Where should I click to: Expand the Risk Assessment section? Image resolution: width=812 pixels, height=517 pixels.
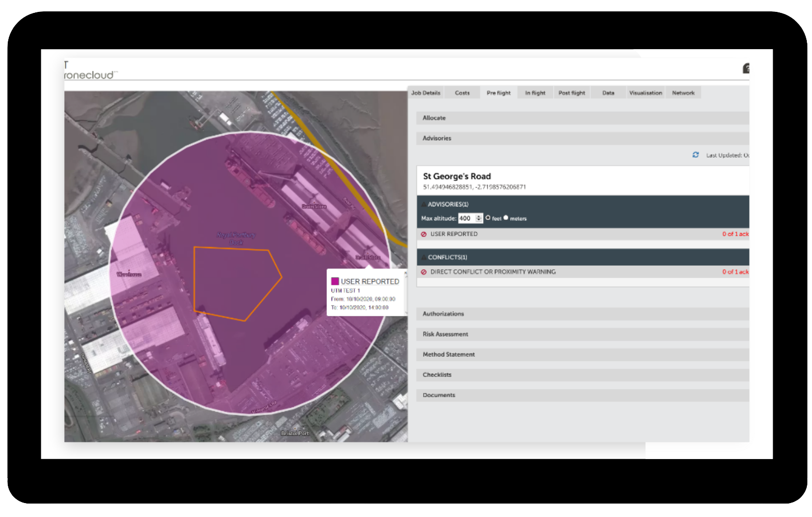tap(582, 334)
